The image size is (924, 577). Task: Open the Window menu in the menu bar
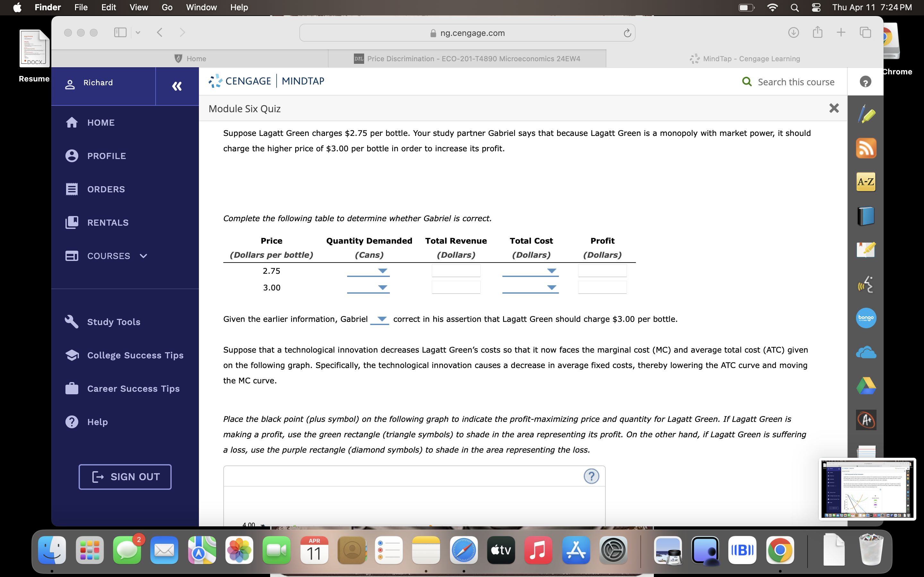pyautogui.click(x=201, y=7)
